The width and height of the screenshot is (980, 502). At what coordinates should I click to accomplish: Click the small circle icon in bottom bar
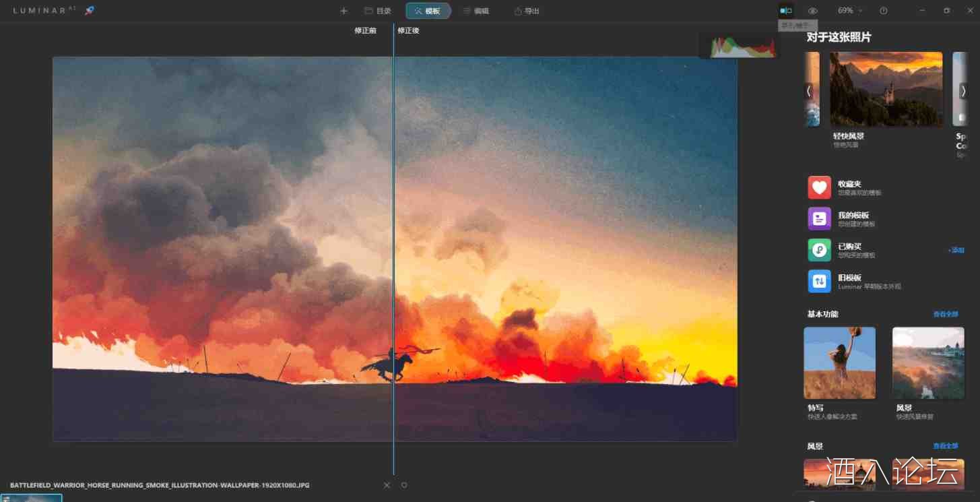[404, 485]
